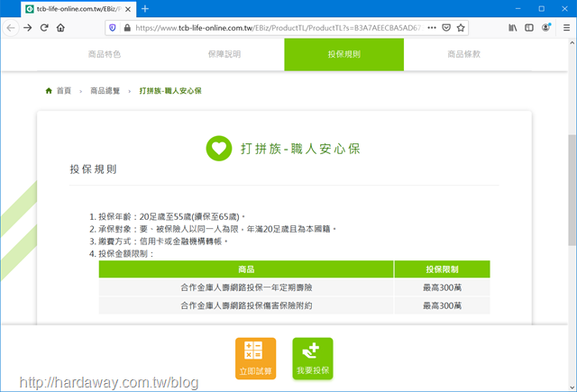Switch to 商品條款 tab
This screenshot has height=392, width=577.
463,54
